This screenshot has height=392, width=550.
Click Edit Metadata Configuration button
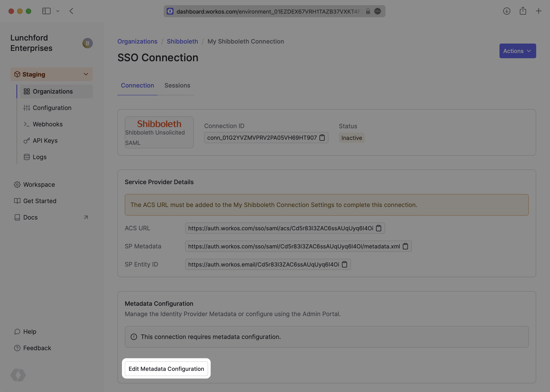pos(166,368)
